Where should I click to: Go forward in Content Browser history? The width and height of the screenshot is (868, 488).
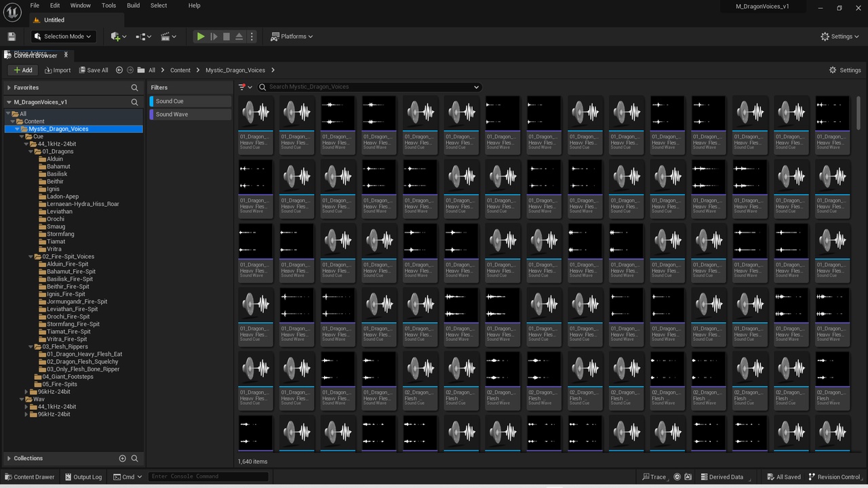pyautogui.click(x=130, y=70)
